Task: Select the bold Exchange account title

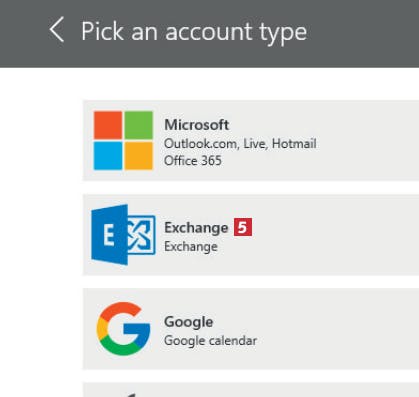Action: (196, 228)
